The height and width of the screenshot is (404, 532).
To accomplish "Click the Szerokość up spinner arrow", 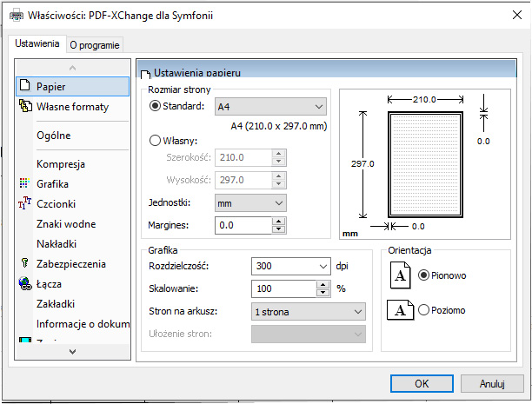I will coord(278,153).
